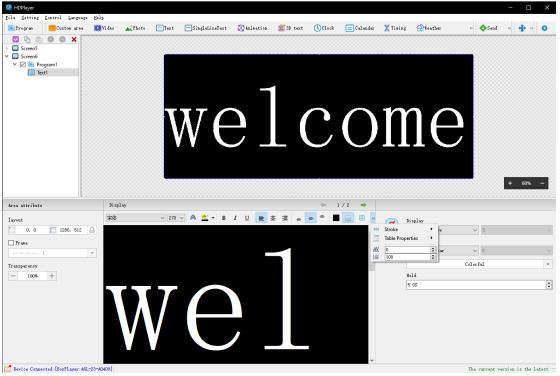Add a Weather area
The width and height of the screenshot is (560, 376).
click(x=429, y=28)
